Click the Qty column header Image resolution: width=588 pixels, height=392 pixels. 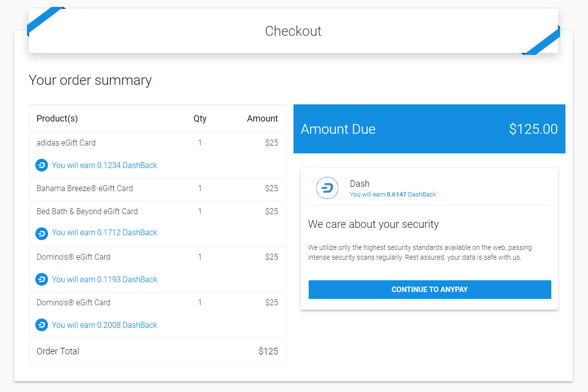click(200, 119)
